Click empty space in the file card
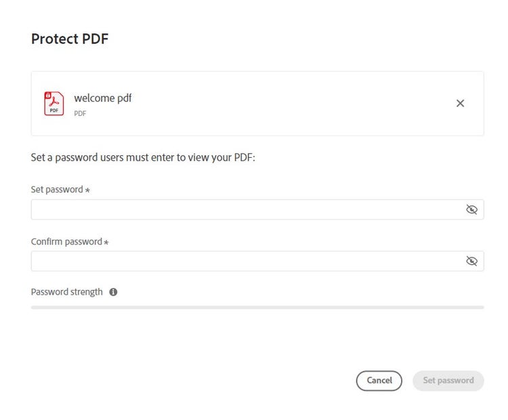The image size is (508, 420). pyautogui.click(x=284, y=104)
